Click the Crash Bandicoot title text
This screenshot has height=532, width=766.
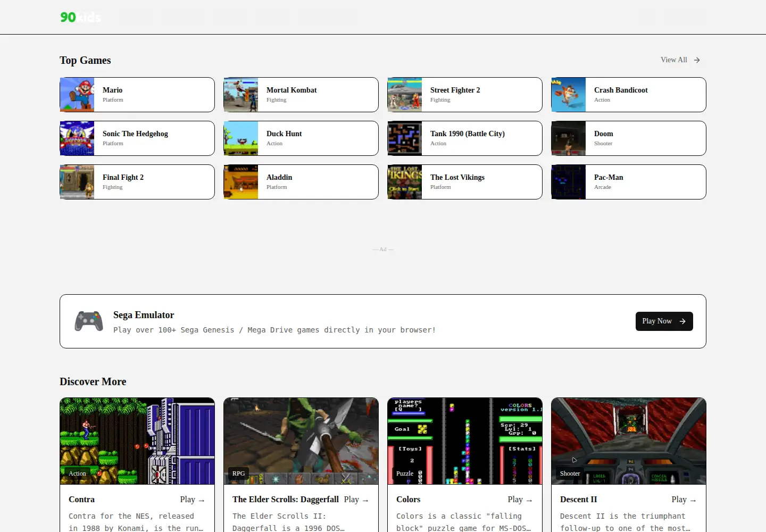621,90
